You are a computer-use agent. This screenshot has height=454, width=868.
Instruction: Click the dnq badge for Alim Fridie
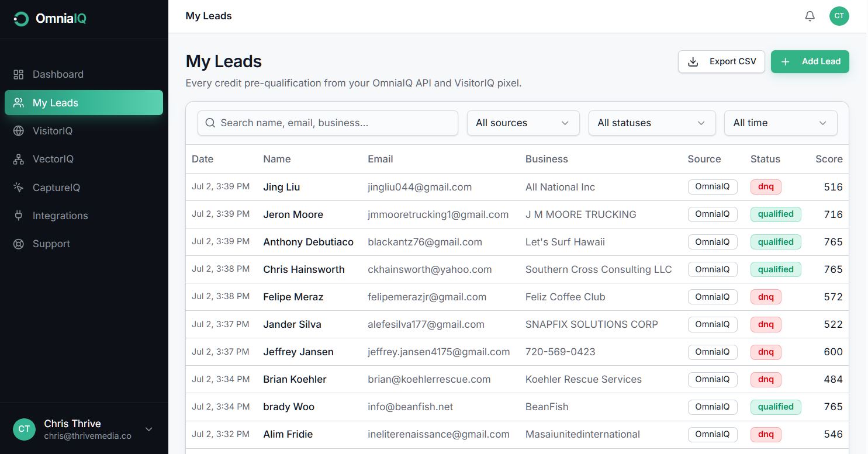pos(766,434)
